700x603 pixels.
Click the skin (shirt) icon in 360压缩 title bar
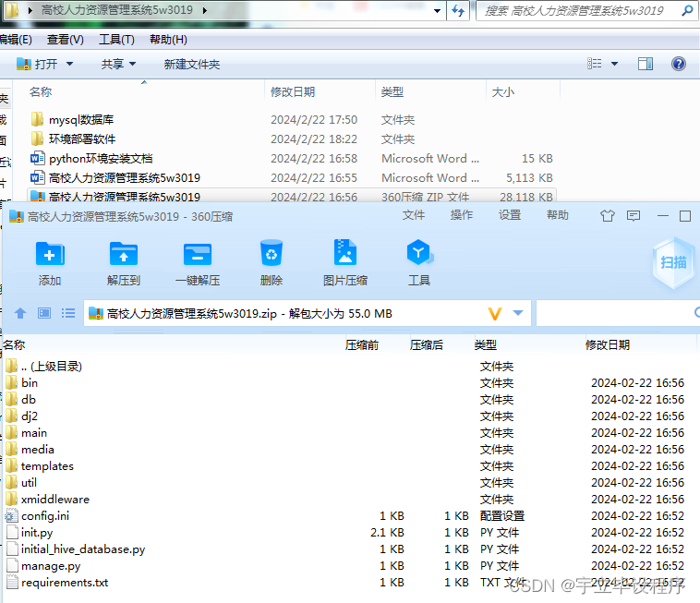point(607,216)
